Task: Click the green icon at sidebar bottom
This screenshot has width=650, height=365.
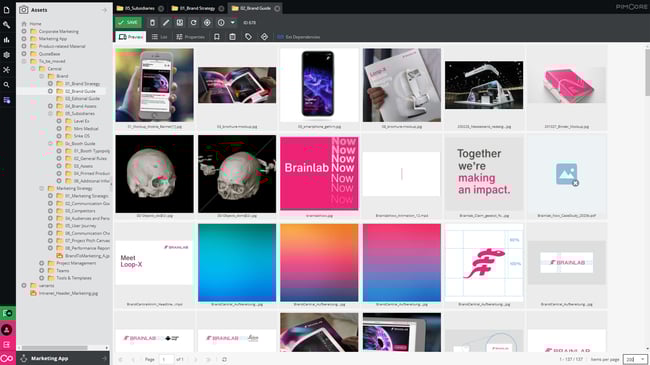Action: point(7,314)
